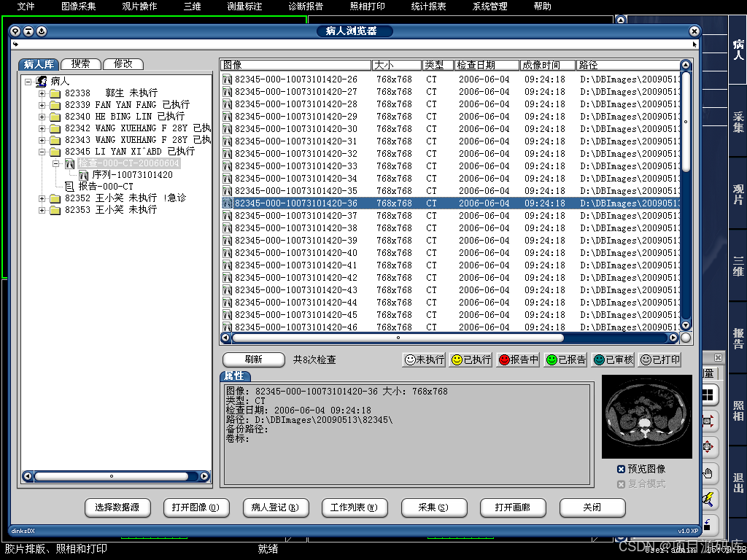The width and height of the screenshot is (747, 560).
Task: Click the study icon for 检查-000-CT-20060604
Action: pos(69,163)
